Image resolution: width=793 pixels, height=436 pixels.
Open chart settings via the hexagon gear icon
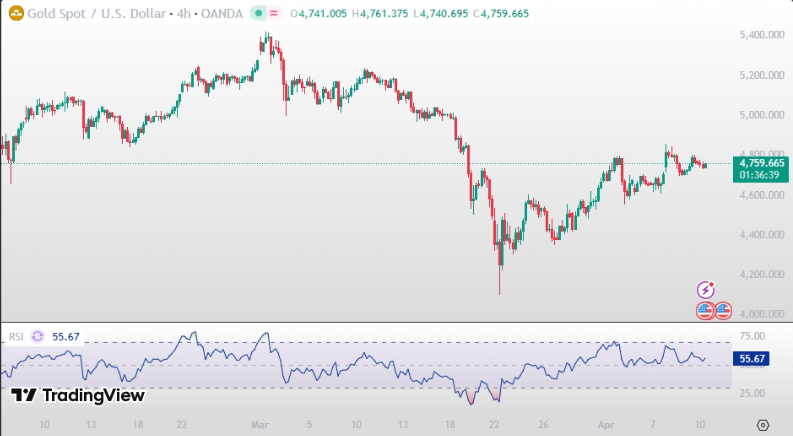(763, 425)
